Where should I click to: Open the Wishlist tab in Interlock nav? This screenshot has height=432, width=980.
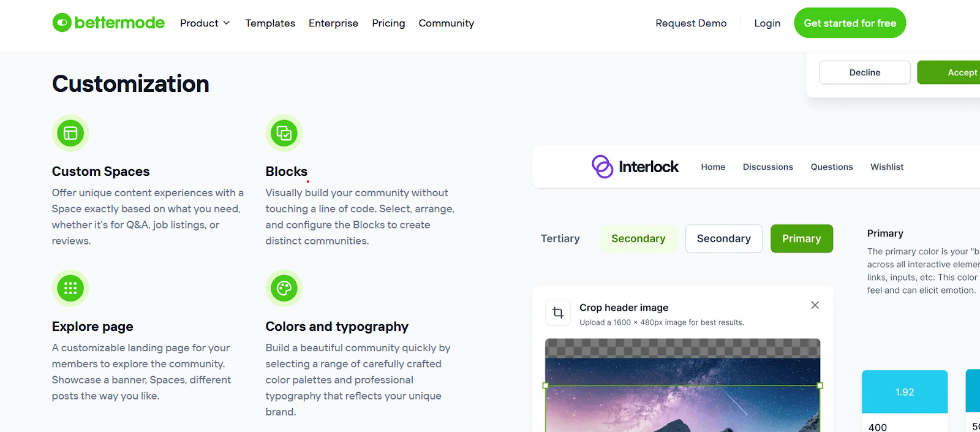click(x=887, y=167)
